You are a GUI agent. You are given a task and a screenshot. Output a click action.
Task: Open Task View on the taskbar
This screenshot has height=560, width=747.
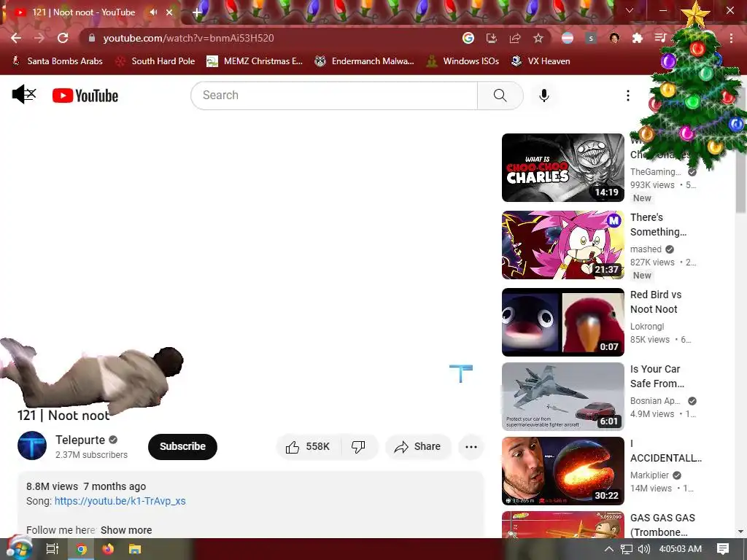52,549
